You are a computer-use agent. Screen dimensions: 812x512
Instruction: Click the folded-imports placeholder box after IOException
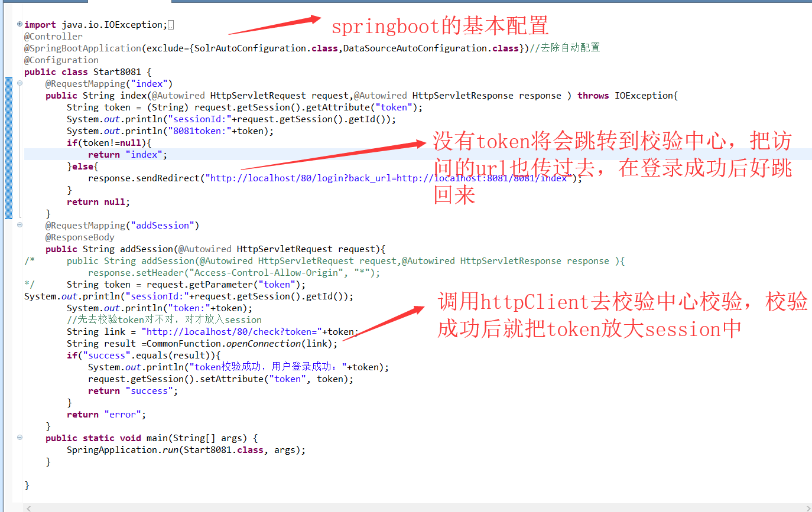[x=171, y=25]
